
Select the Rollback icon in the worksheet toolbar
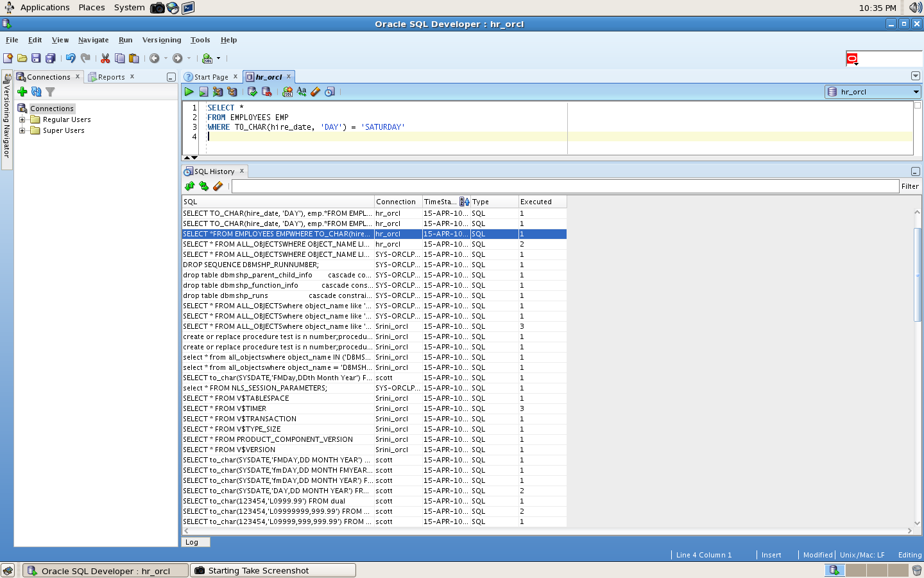click(x=266, y=92)
